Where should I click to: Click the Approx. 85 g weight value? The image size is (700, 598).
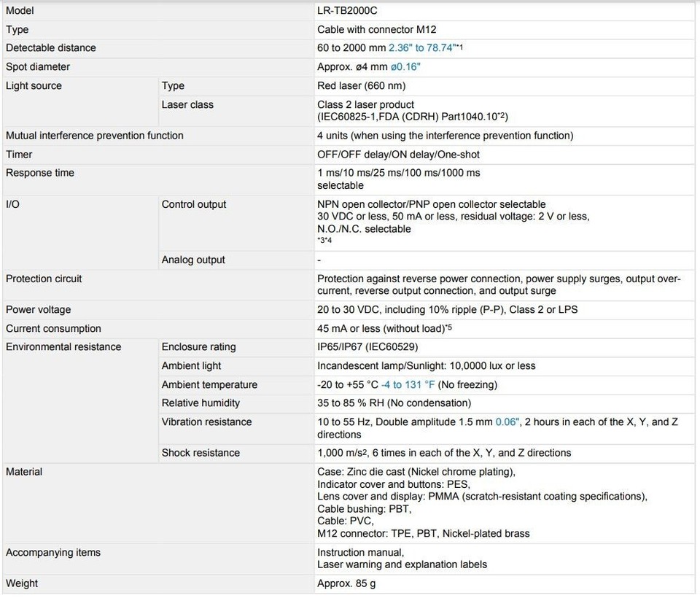point(346,584)
